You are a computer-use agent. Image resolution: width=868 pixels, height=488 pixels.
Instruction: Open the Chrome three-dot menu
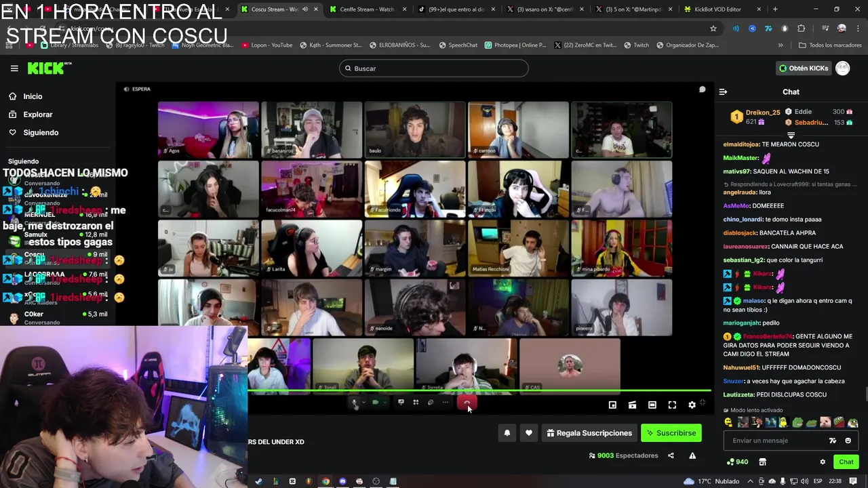[x=858, y=28]
